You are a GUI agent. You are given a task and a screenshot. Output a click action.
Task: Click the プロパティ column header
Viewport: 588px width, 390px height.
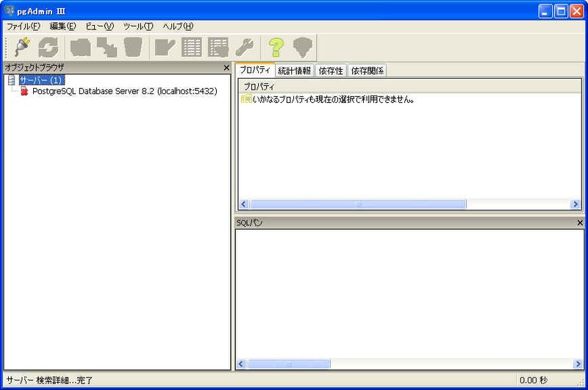[x=410, y=87]
